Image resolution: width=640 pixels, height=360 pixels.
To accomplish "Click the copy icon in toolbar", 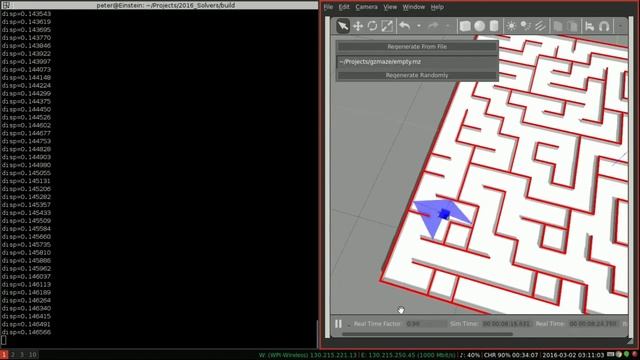I will (558, 26).
